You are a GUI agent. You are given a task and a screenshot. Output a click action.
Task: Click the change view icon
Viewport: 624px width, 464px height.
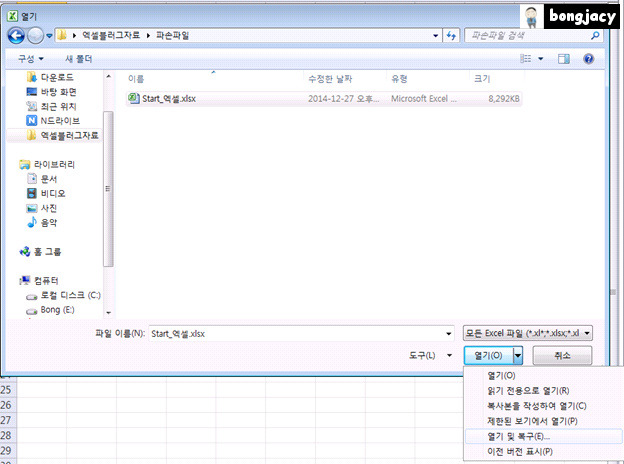pos(526,59)
